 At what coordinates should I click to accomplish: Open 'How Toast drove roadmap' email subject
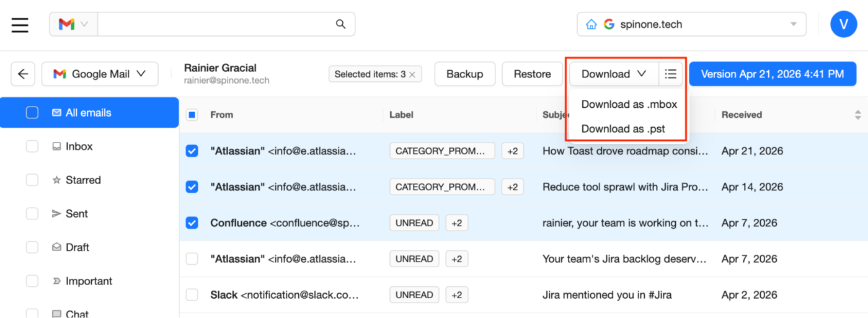tap(625, 151)
